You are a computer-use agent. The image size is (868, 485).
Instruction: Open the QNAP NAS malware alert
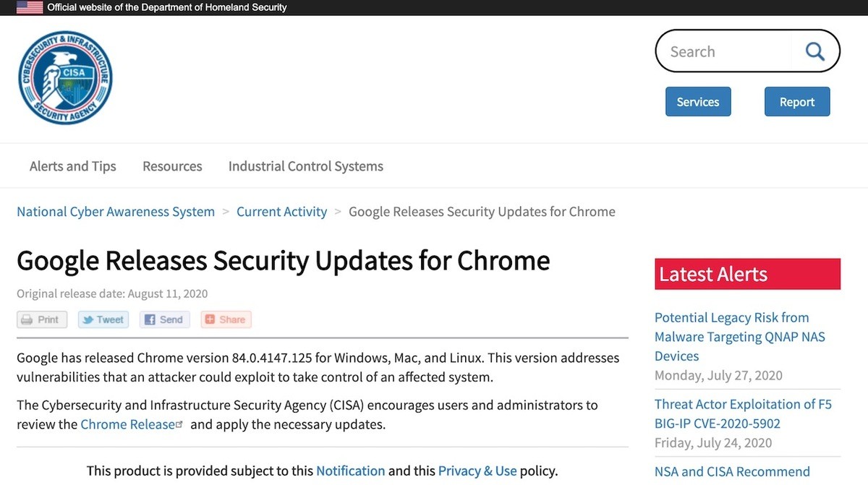click(740, 337)
